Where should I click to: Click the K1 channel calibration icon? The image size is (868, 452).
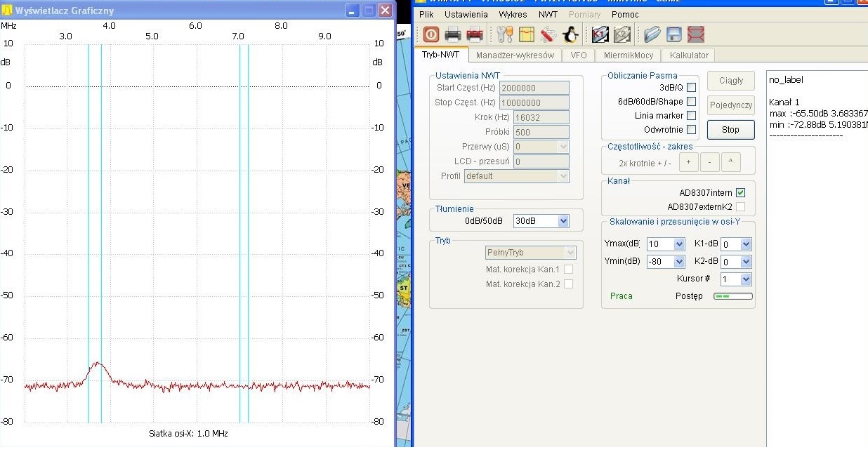[600, 34]
